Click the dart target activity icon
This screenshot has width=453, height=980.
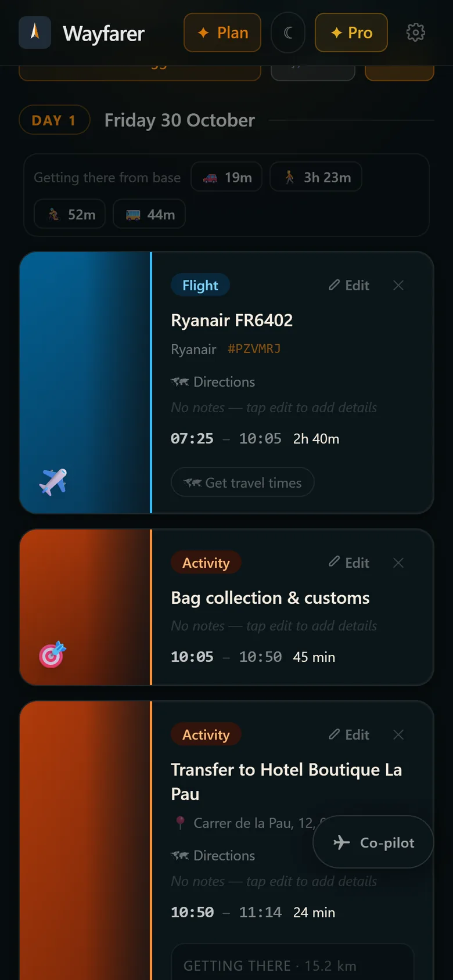pyautogui.click(x=53, y=654)
